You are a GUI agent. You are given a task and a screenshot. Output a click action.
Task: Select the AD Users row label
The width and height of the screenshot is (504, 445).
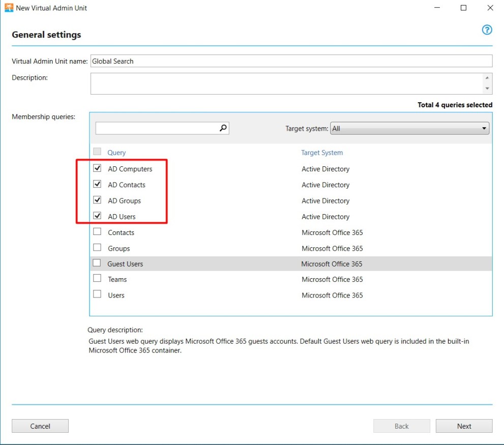(x=122, y=217)
